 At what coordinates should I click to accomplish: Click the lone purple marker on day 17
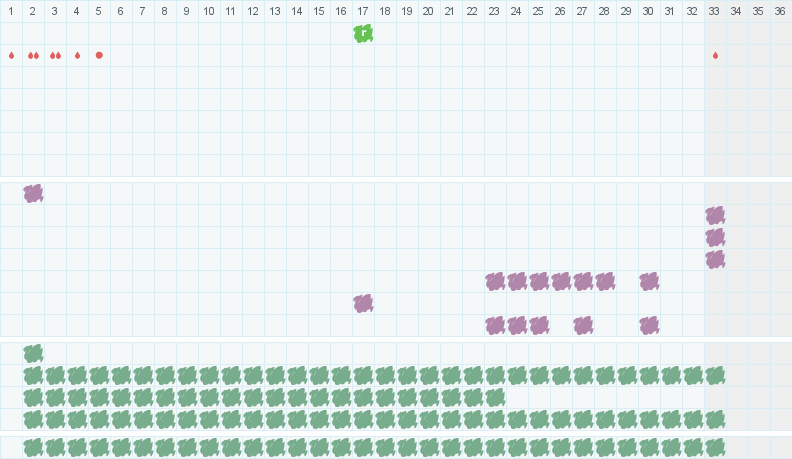click(x=363, y=303)
